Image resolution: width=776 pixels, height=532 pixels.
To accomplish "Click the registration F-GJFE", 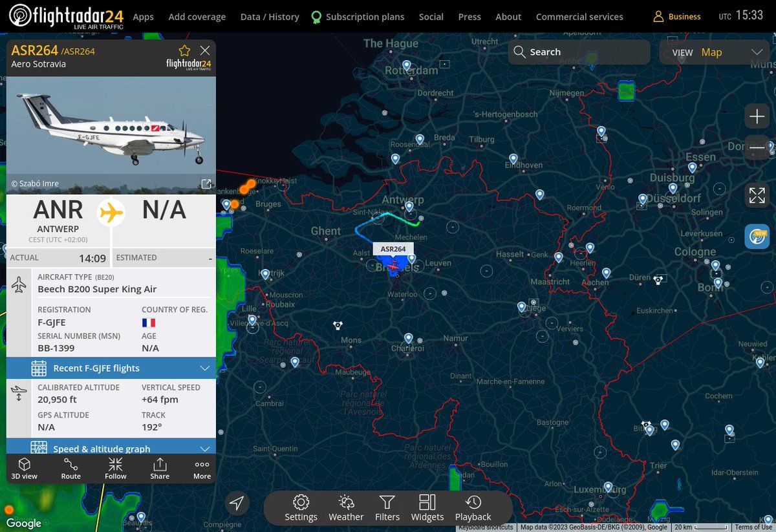I will pos(52,322).
